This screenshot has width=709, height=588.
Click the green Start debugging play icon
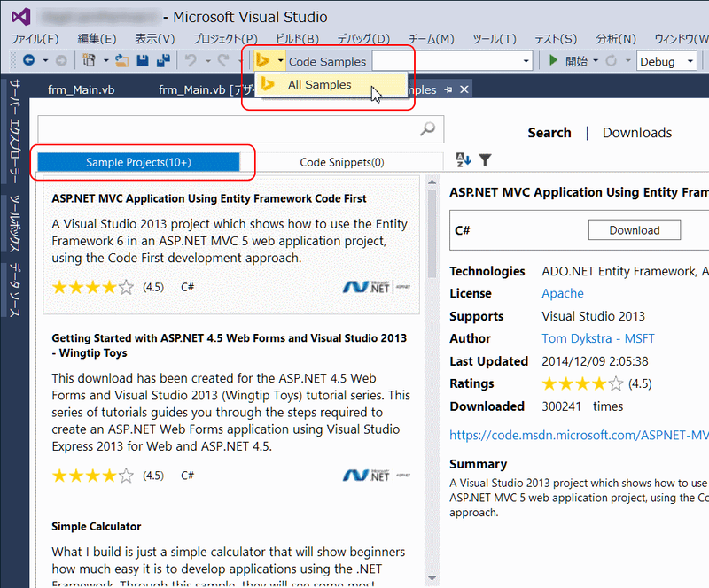pos(552,60)
